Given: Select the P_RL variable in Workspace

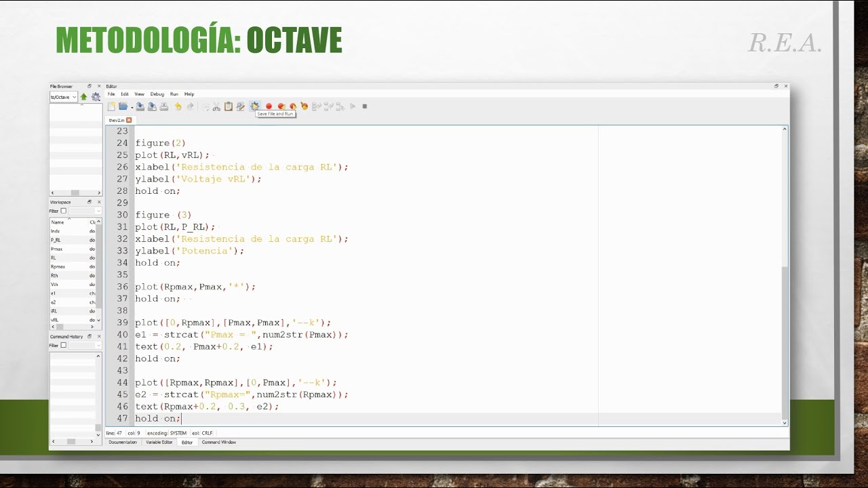Looking at the screenshot, I should [56, 240].
